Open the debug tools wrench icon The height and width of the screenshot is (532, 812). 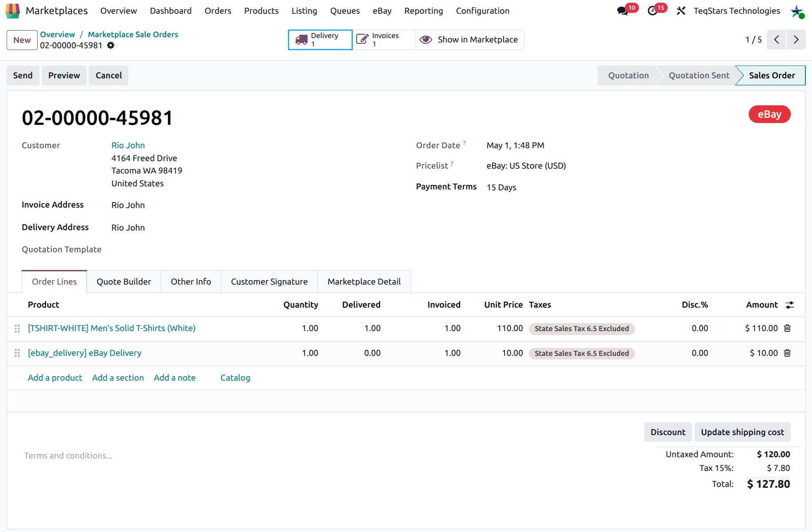coord(681,11)
